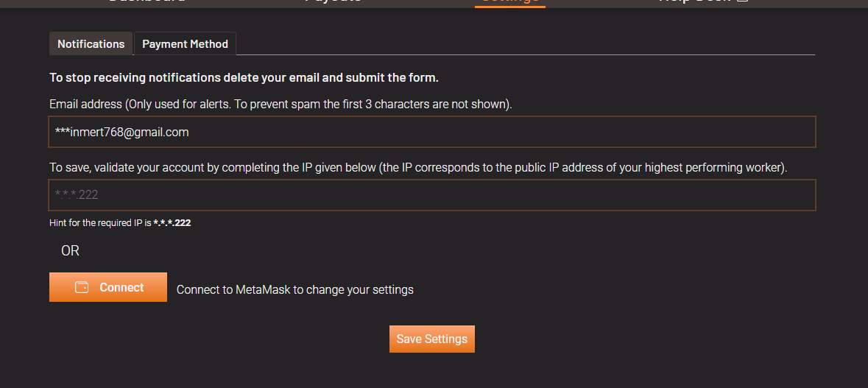
Task: Click into the IP validation input field
Action: coord(432,195)
